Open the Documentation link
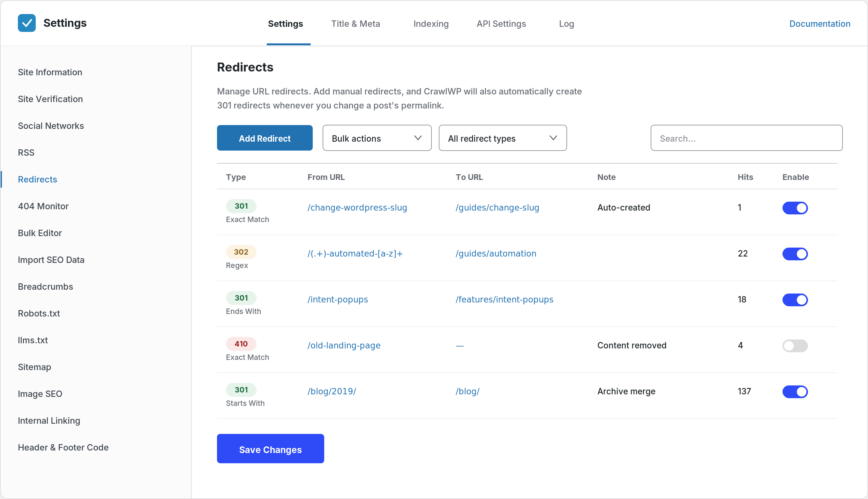This screenshot has width=868, height=499. point(820,24)
